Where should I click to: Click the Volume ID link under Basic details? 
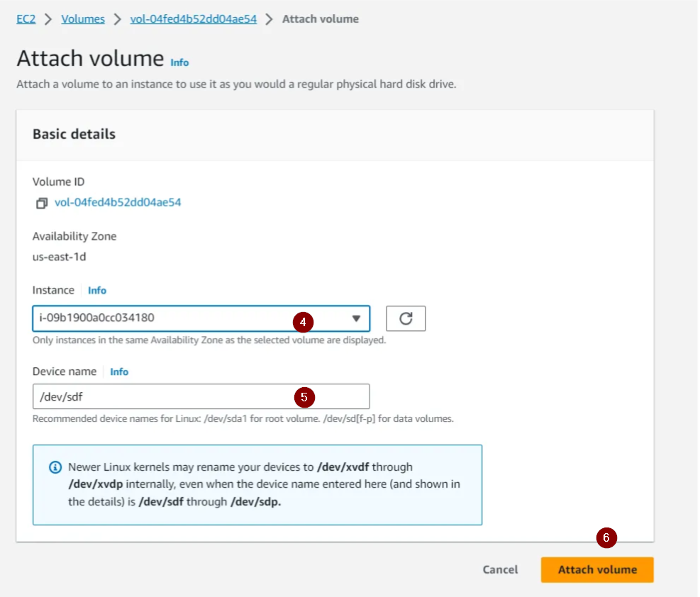pyautogui.click(x=118, y=202)
